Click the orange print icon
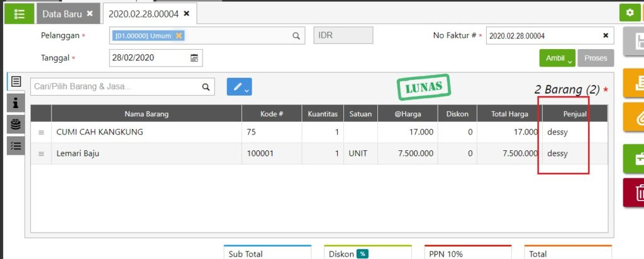The image size is (644, 259). point(636,82)
